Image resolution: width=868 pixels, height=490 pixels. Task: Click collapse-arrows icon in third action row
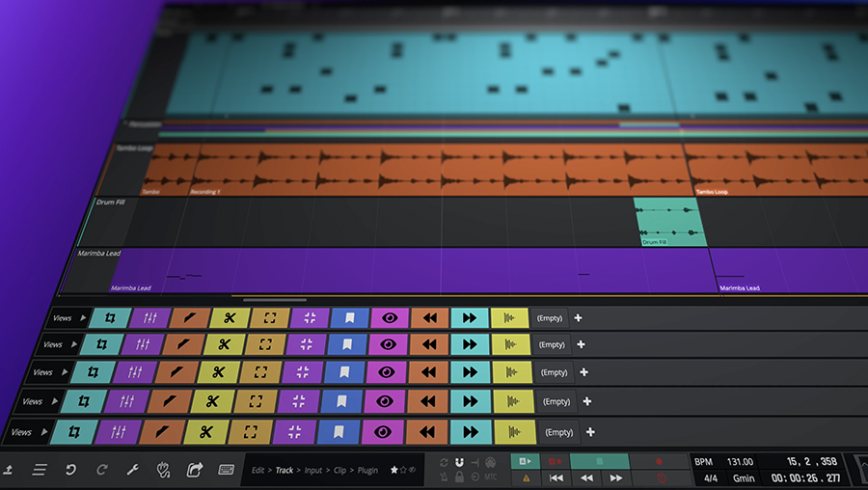coord(302,372)
